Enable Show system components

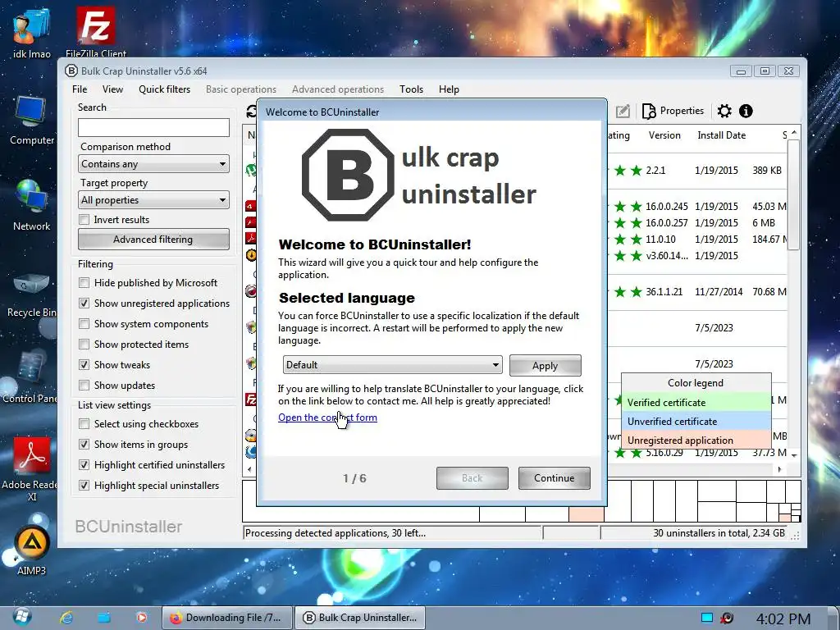click(84, 324)
